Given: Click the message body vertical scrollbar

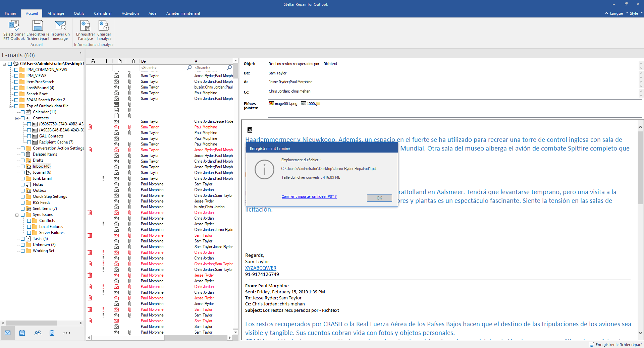Looking at the screenshot, I should pyautogui.click(x=640, y=168).
